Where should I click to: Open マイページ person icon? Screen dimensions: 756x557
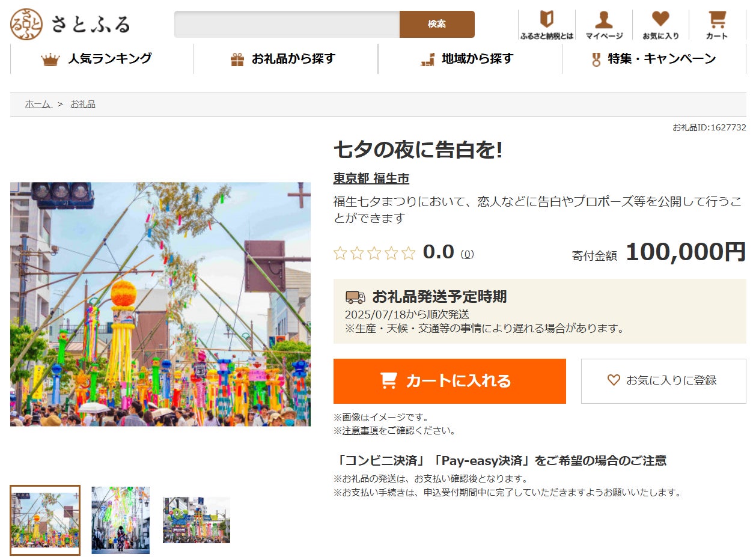tap(604, 25)
